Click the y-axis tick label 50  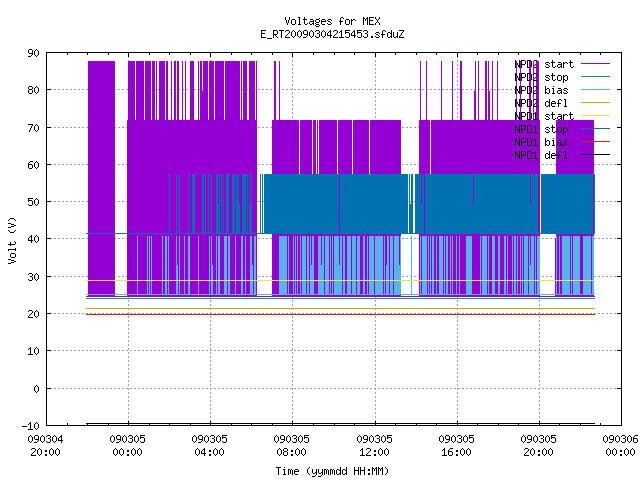[34, 202]
